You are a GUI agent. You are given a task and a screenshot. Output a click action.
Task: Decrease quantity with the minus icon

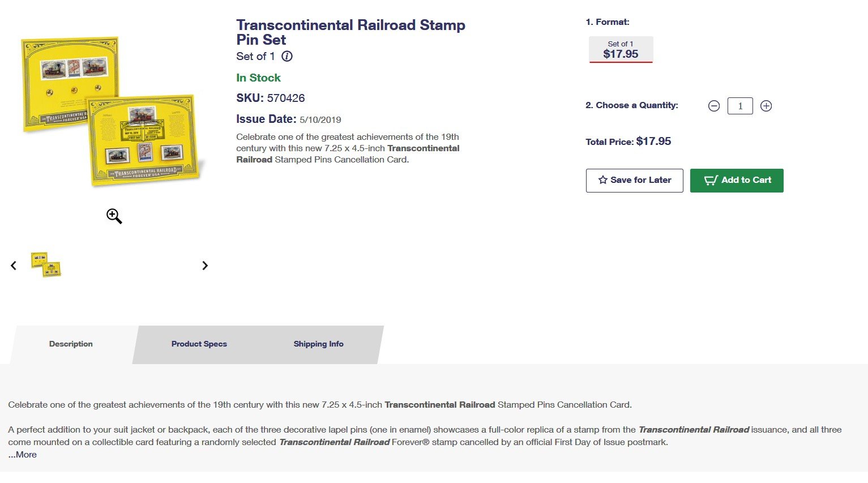(x=714, y=106)
